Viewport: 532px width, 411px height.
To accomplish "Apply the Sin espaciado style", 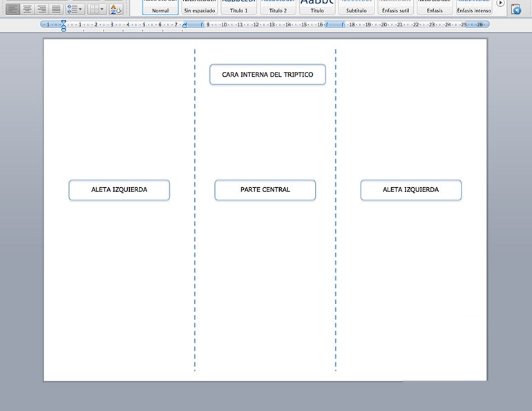I will (x=199, y=7).
